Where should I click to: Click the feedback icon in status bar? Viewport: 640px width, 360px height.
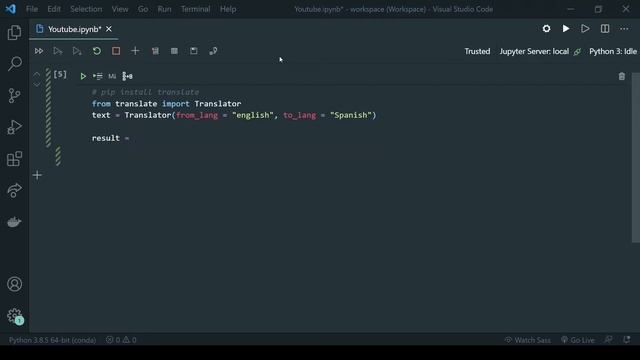tap(609, 340)
